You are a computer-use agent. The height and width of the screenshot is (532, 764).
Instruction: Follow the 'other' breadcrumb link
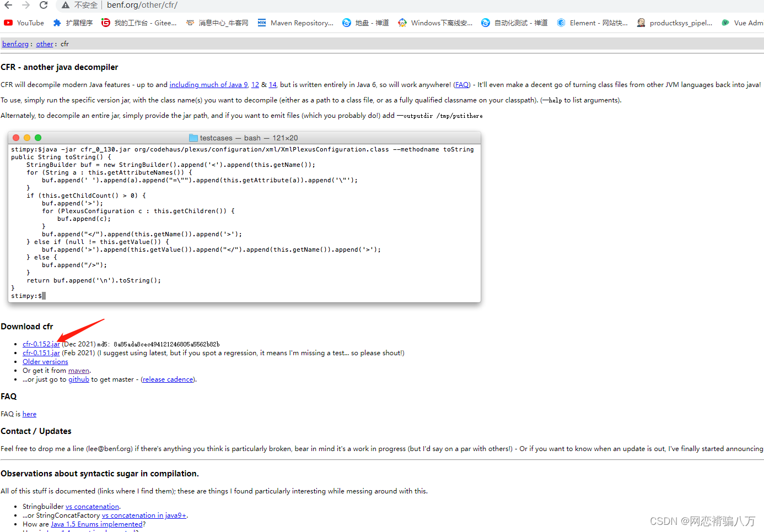(x=45, y=44)
